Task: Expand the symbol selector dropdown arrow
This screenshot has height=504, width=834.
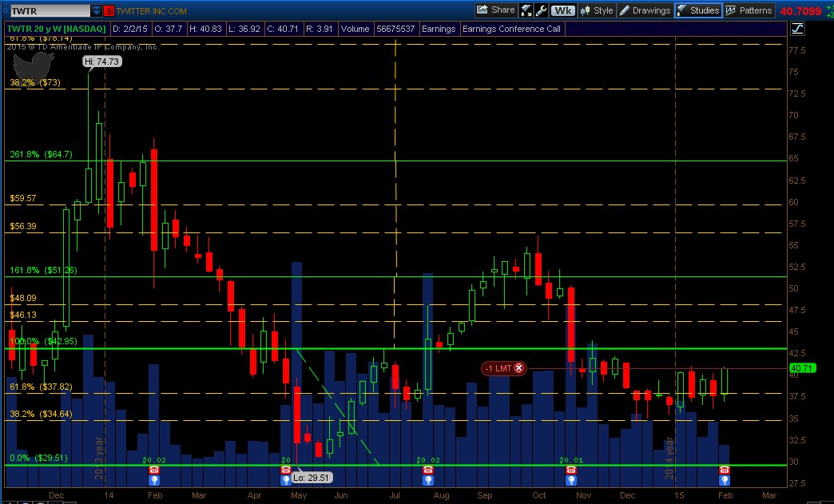Action: 96,10
